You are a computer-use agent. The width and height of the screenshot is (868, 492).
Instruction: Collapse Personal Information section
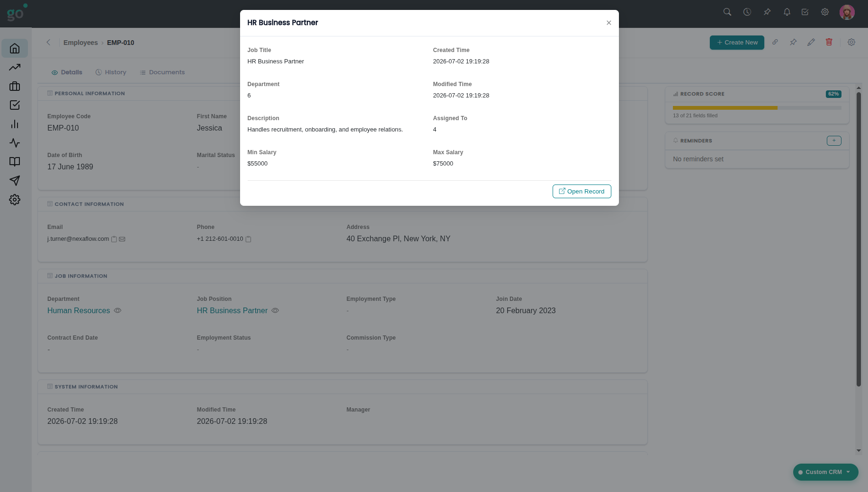click(x=86, y=93)
